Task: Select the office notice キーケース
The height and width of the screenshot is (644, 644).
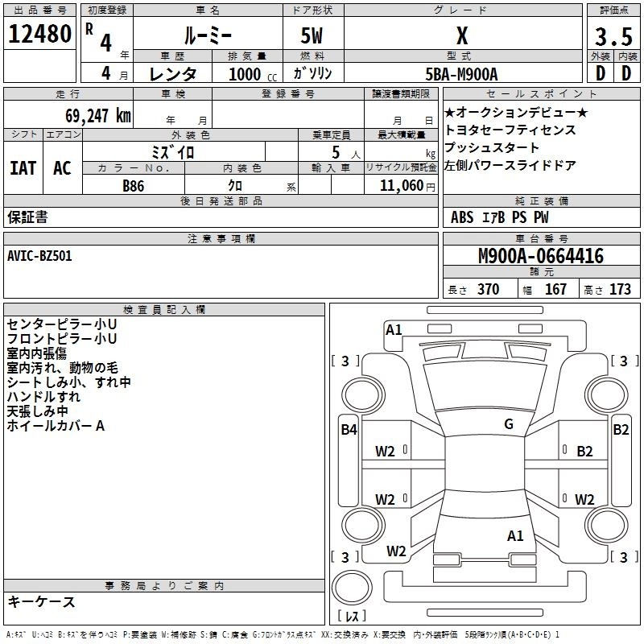Action: coord(41,602)
